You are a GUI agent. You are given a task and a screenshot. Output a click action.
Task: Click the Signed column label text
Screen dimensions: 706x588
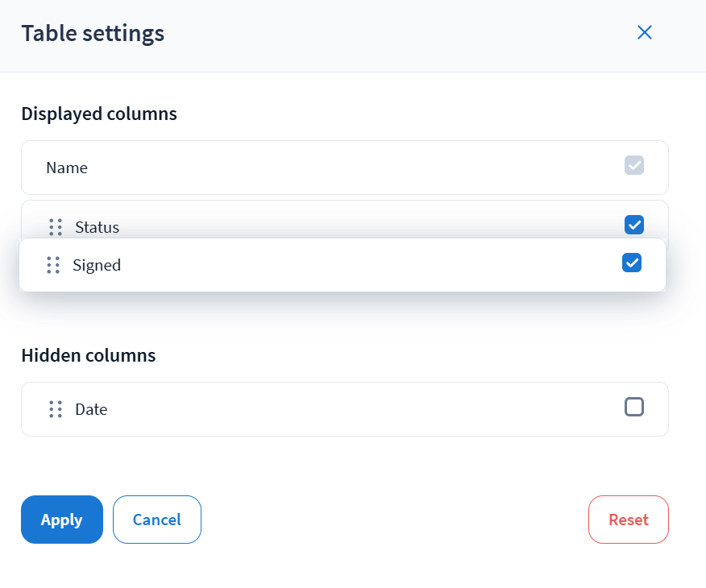[x=97, y=264]
